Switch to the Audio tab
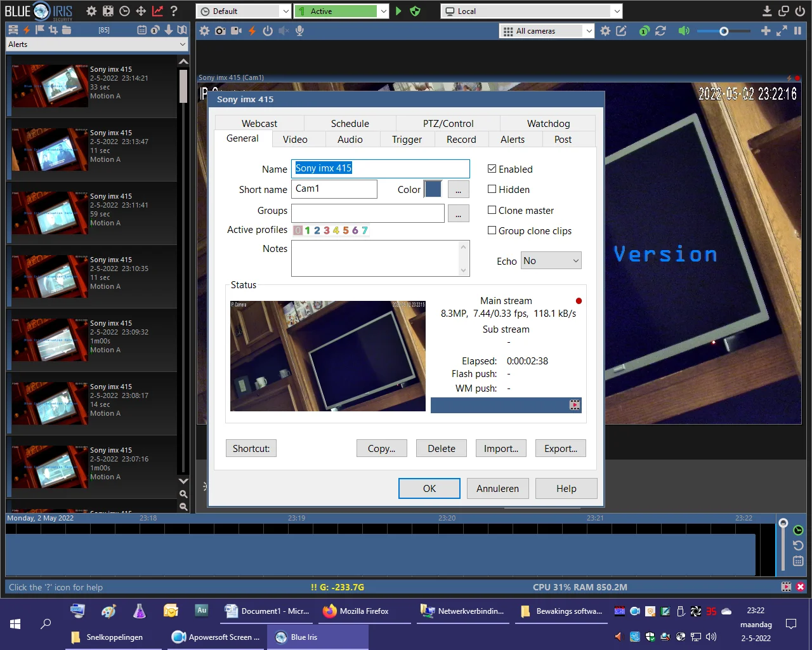Screen dimensions: 812x650 350,139
